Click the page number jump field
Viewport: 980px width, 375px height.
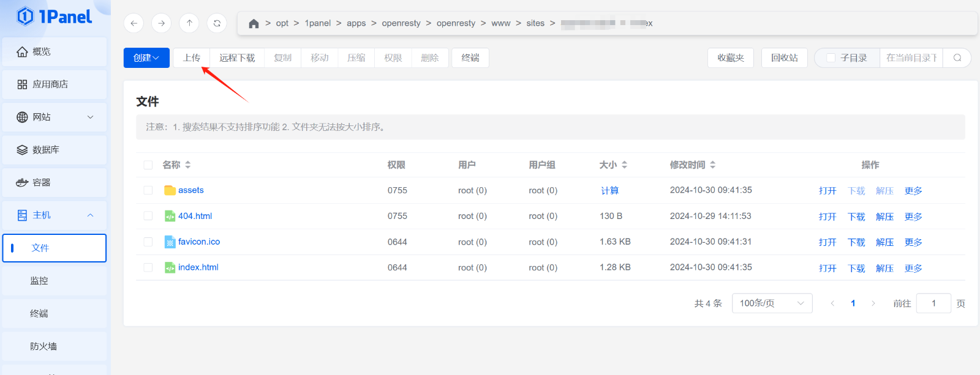point(933,303)
